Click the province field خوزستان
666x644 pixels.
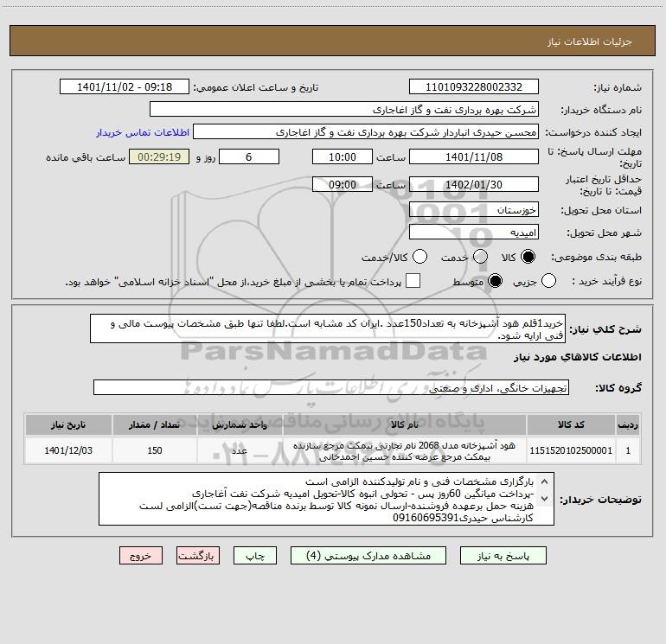click(x=474, y=209)
